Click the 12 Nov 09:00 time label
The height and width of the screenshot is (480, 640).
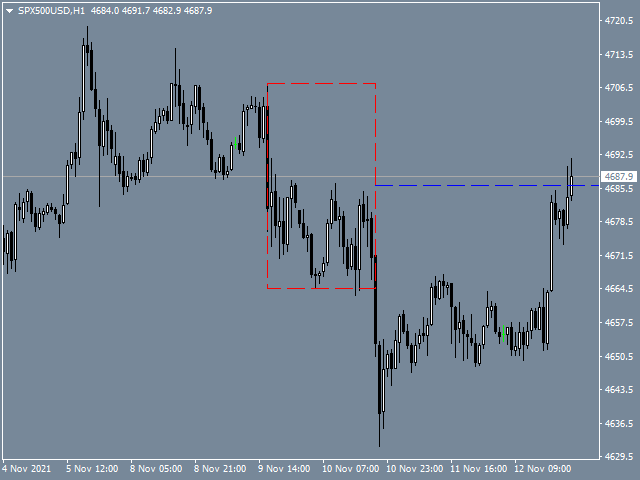pos(543,469)
